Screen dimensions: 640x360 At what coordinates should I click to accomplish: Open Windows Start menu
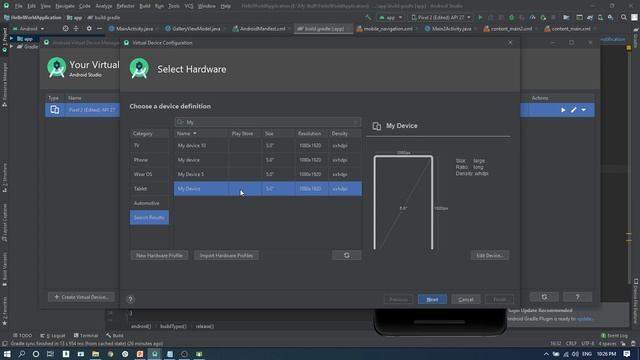pyautogui.click(x=7, y=354)
